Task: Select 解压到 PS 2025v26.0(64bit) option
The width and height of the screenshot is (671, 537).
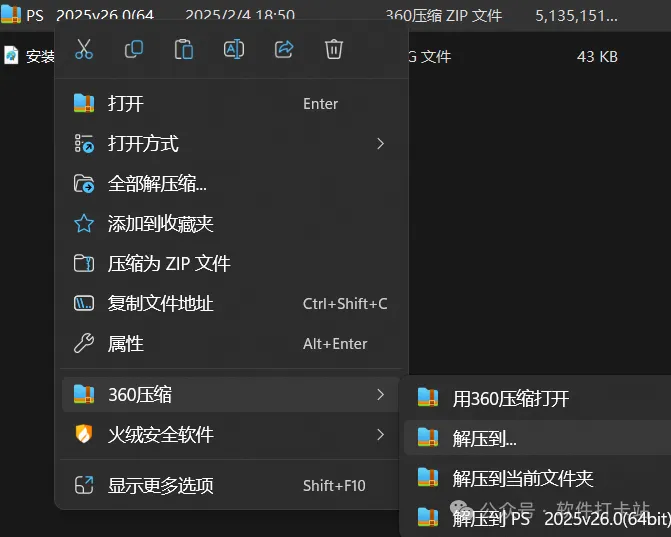Action: tap(537, 518)
